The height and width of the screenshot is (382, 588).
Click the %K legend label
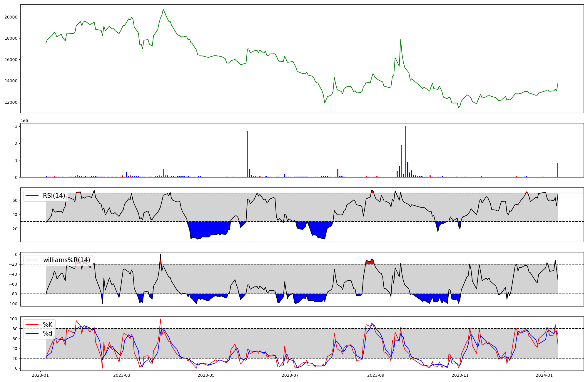[x=48, y=324]
